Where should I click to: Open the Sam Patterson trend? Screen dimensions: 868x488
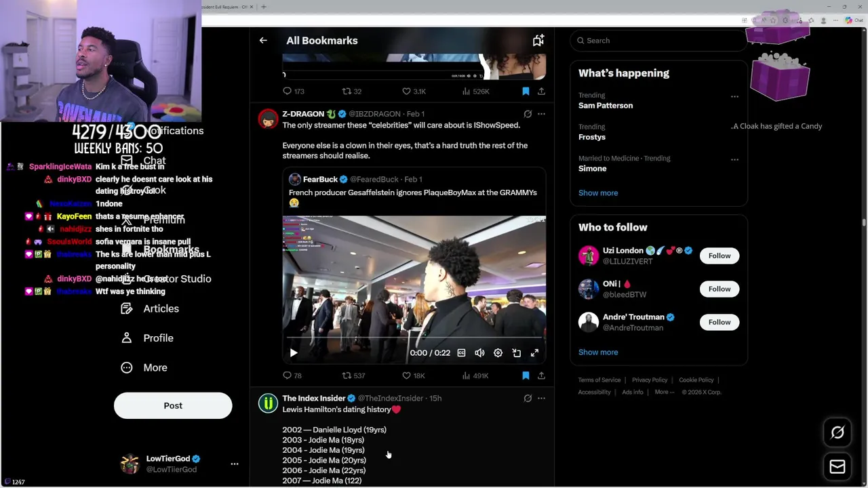606,106
